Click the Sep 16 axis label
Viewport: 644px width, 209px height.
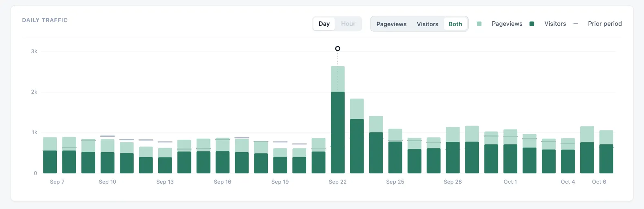pos(222,182)
